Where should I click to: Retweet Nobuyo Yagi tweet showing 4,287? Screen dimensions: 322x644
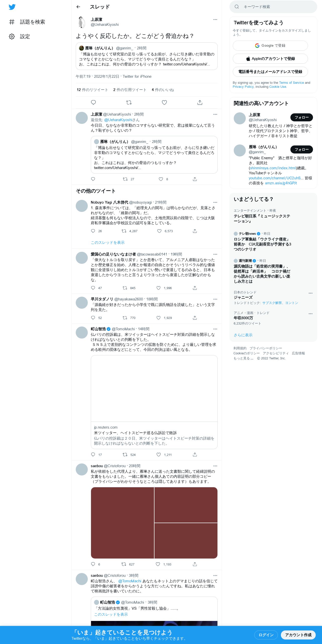click(124, 231)
